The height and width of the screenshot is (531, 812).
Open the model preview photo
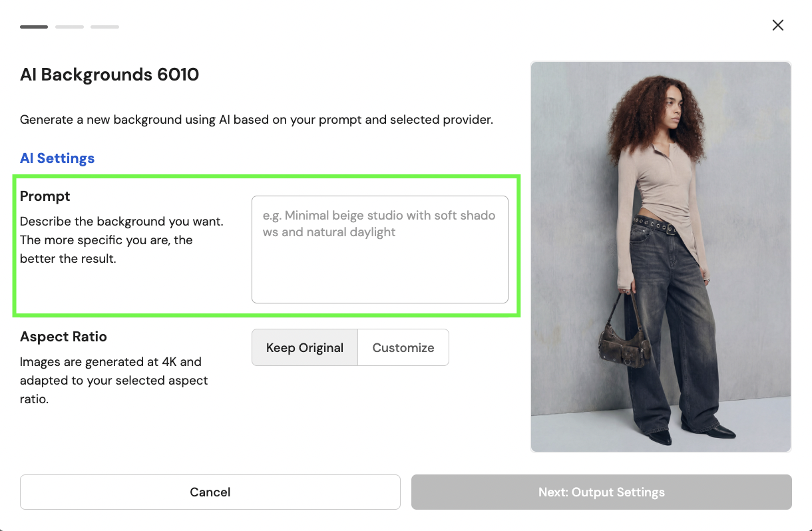coord(660,257)
